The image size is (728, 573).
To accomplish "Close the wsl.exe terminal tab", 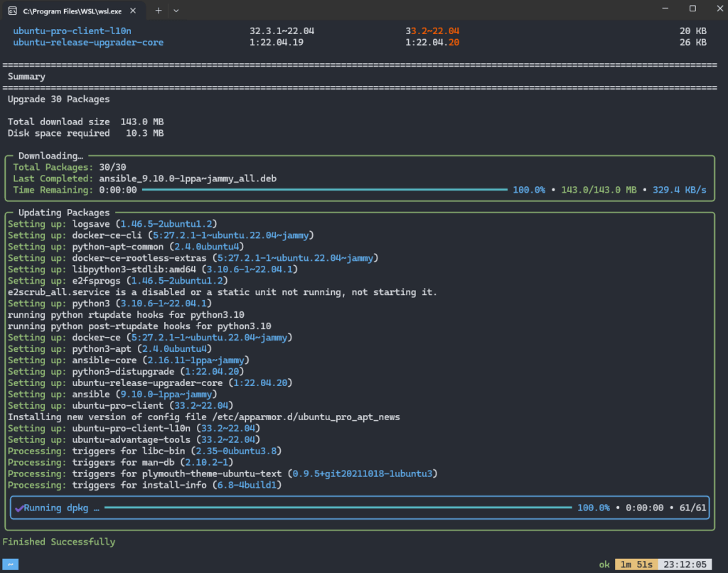I will tap(133, 11).
